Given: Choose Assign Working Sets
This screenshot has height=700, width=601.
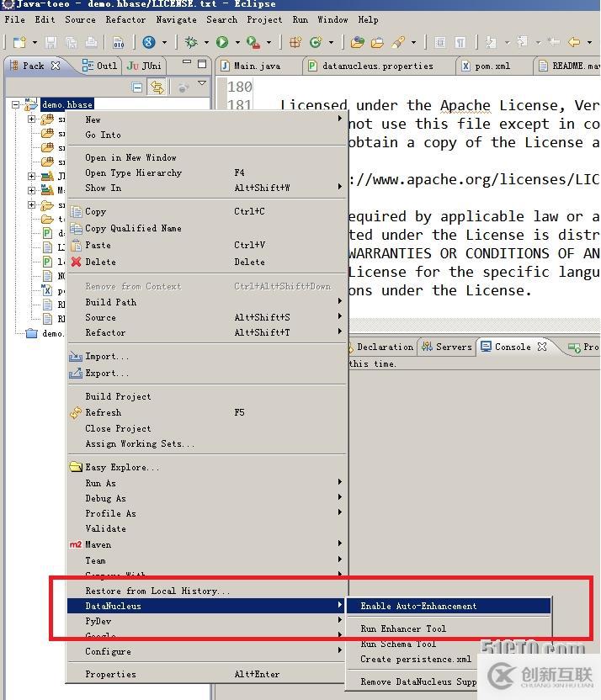Looking at the screenshot, I should [x=205, y=443].
